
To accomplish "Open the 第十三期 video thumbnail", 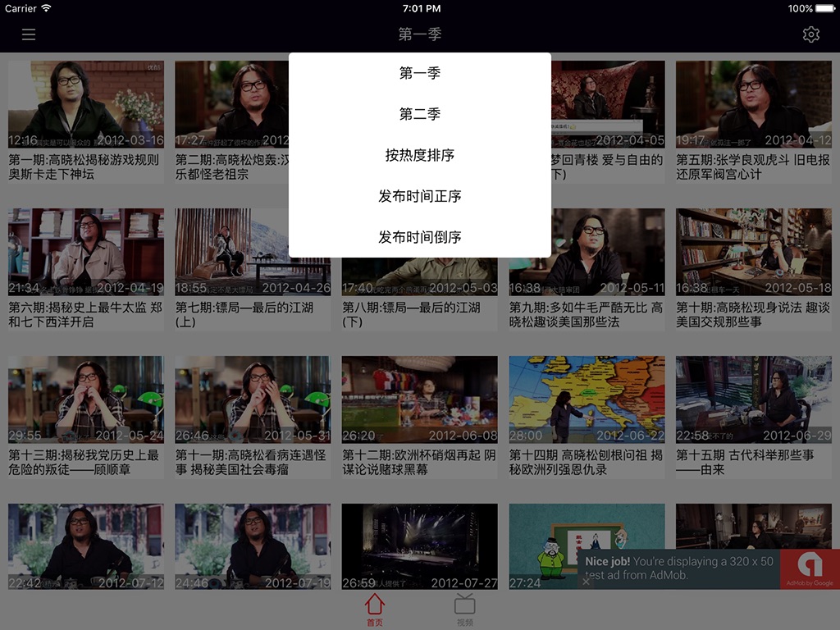I will [85, 399].
